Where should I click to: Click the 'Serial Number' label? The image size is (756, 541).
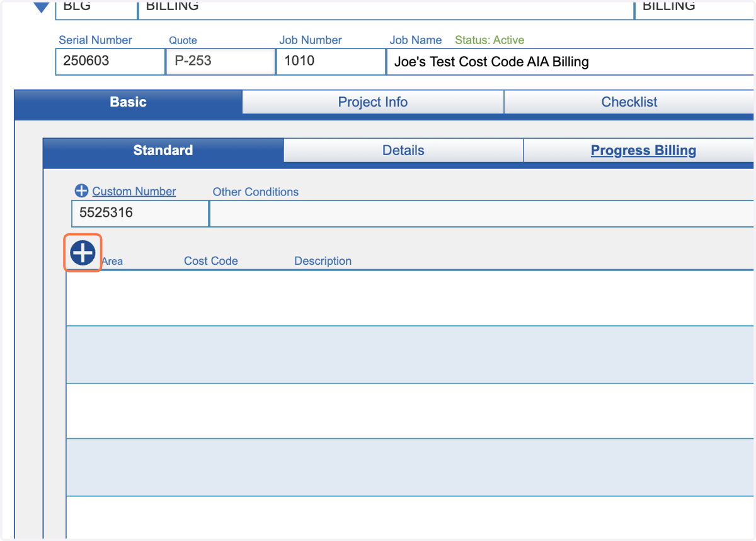[95, 40]
